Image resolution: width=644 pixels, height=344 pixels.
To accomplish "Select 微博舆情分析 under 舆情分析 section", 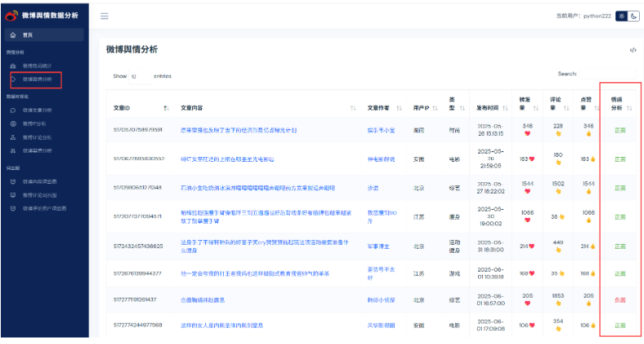I will coord(37,80).
